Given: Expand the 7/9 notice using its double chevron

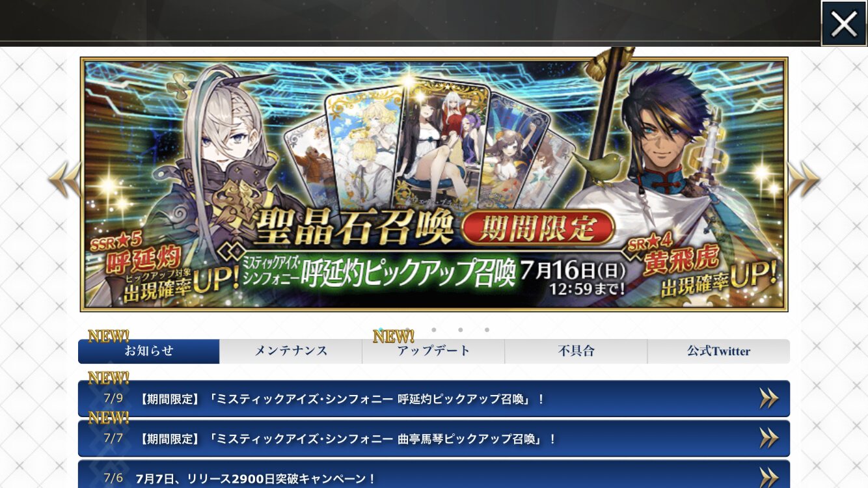Looking at the screenshot, I should (769, 399).
